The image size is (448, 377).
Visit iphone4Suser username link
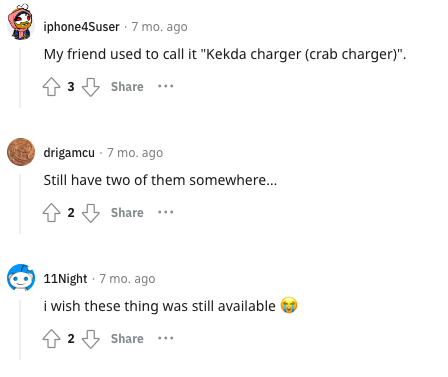(81, 27)
